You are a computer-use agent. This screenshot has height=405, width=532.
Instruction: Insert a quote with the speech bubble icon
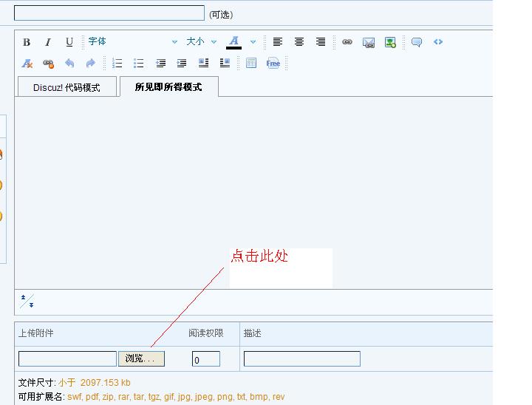tap(417, 42)
